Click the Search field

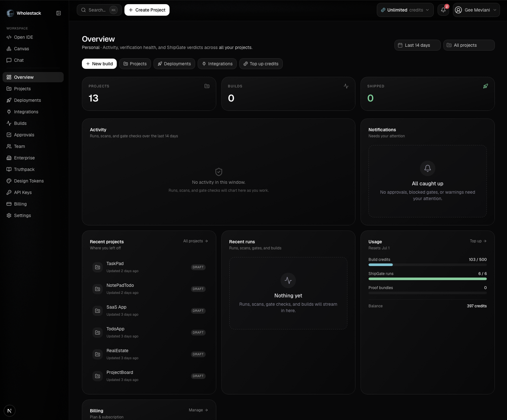tap(99, 10)
